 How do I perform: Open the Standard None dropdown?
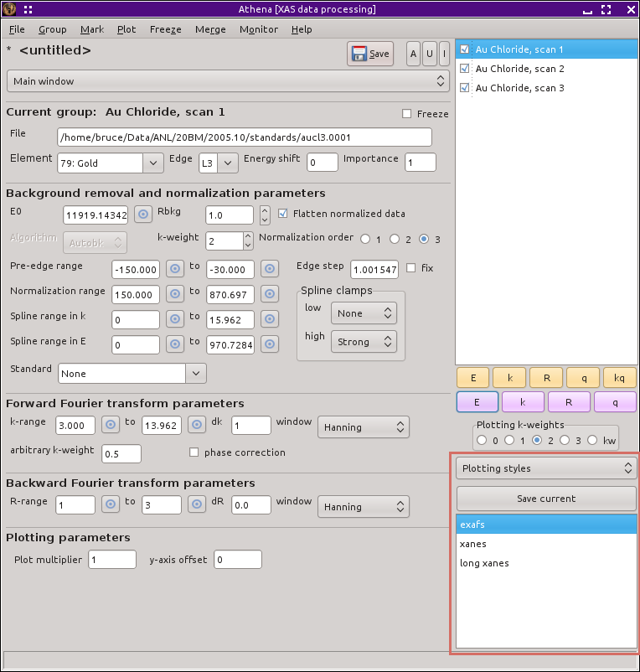click(x=196, y=373)
